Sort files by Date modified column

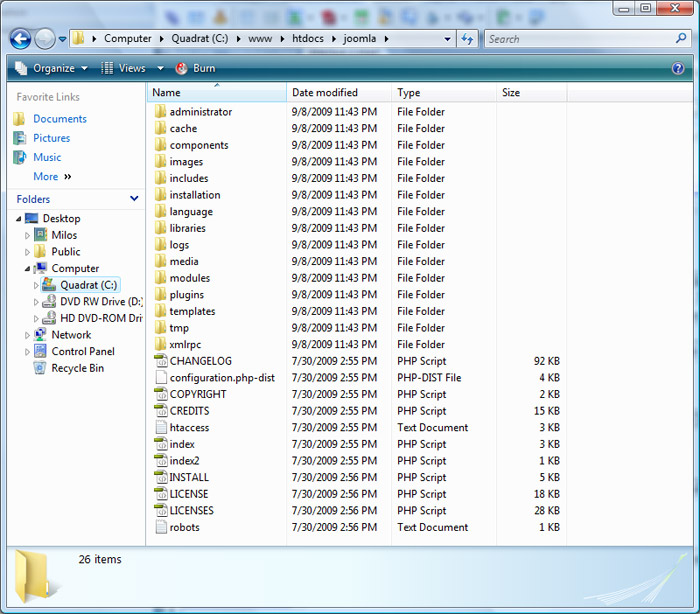pyautogui.click(x=324, y=92)
